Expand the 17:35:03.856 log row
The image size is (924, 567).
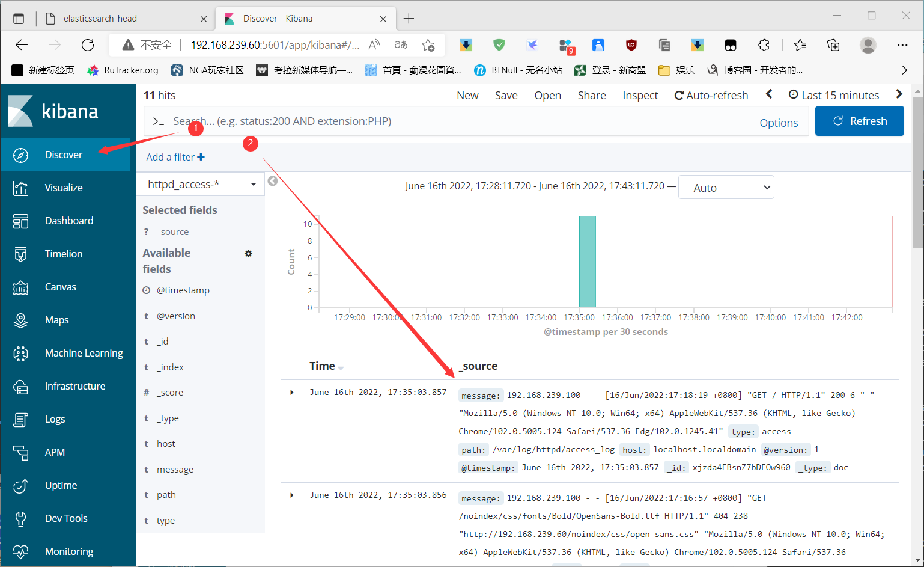tap(292, 495)
